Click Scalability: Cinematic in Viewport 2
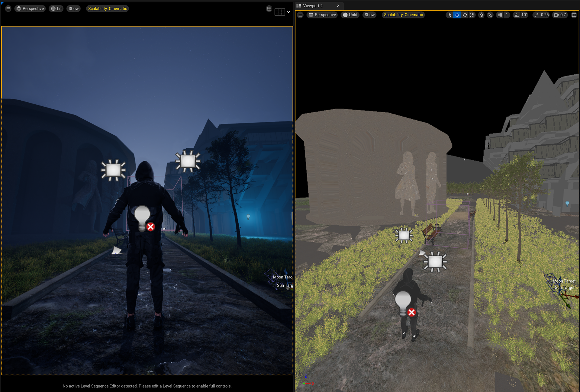The height and width of the screenshot is (392, 580). pyautogui.click(x=403, y=15)
